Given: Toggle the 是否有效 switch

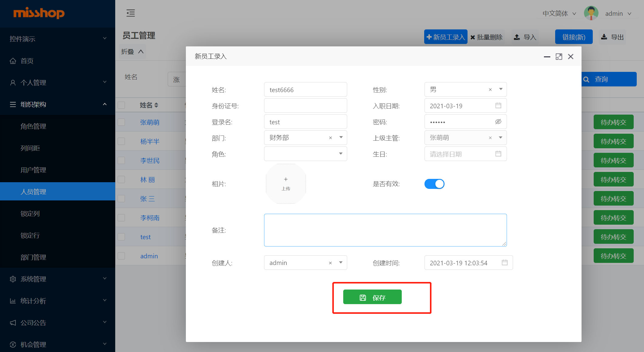Looking at the screenshot, I should click(434, 184).
